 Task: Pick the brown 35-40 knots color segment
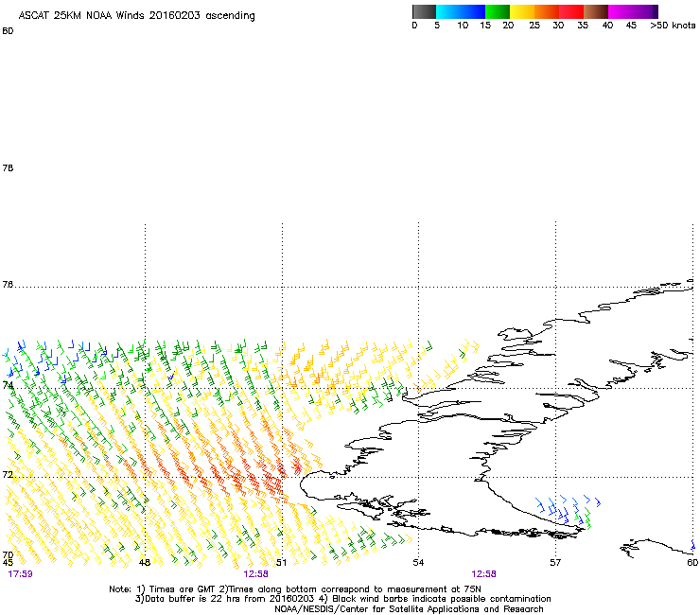tap(596, 11)
